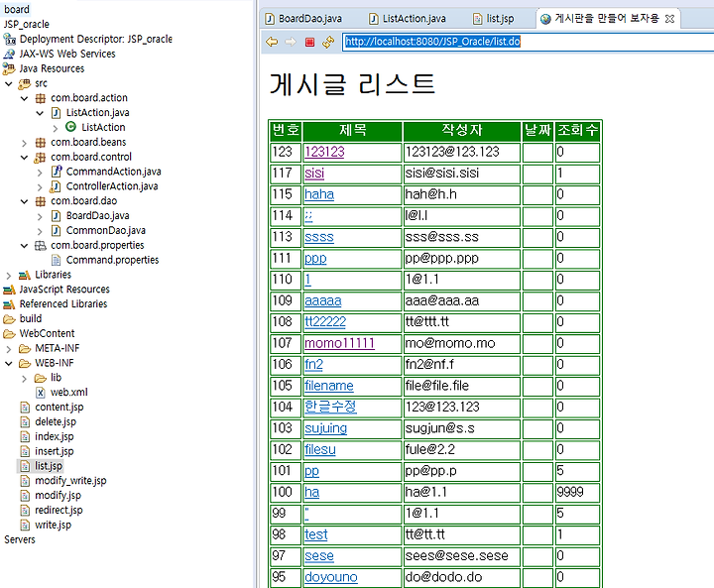
Task: Click the META-INF folder icon
Action: [x=25, y=348]
